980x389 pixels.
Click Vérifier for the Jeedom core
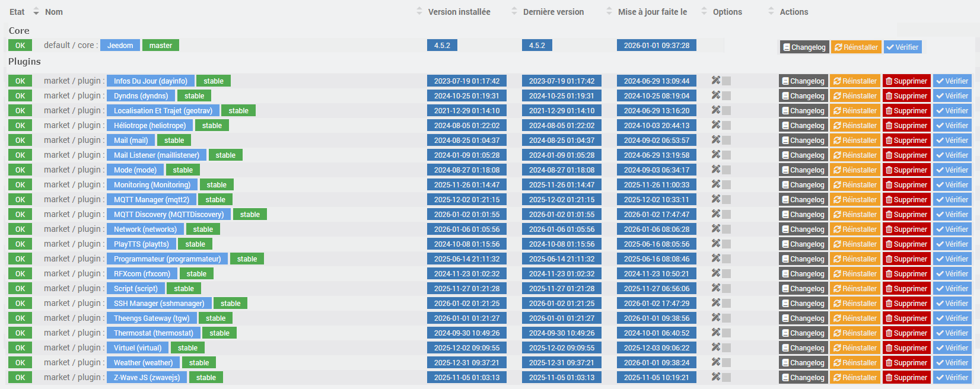pos(902,47)
